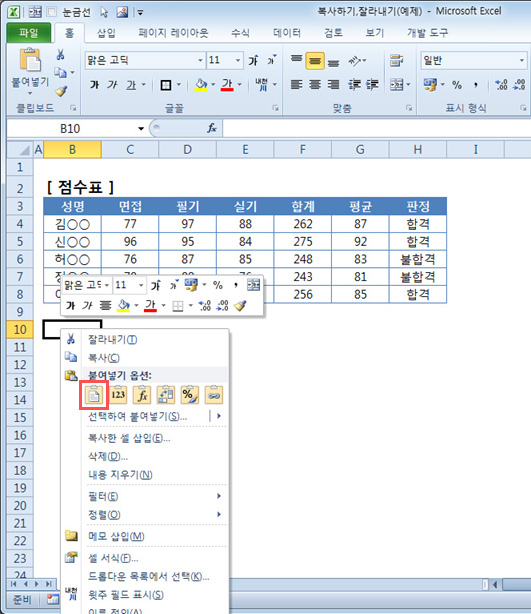Image resolution: width=531 pixels, height=614 pixels.
Task: Open ribbon fill color dropdown arrow
Action: [213, 85]
